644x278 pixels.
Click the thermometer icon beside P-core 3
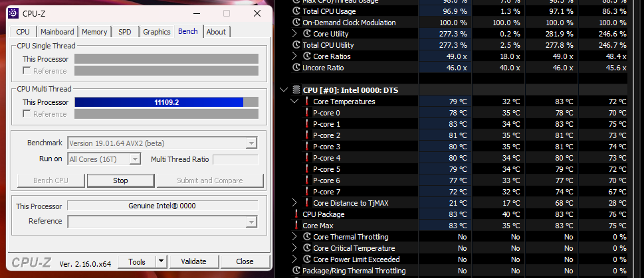[x=307, y=147]
